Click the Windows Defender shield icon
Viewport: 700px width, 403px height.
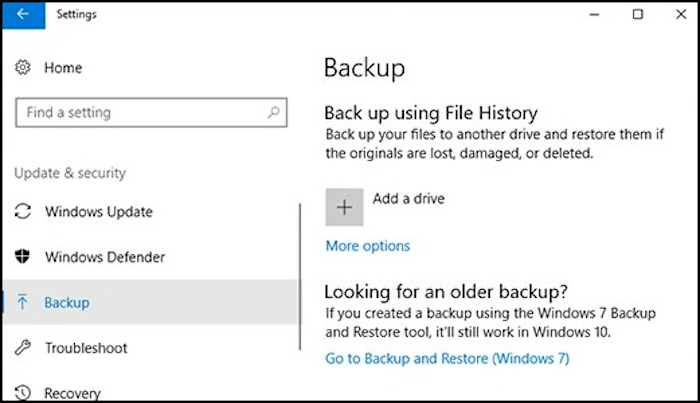[23, 257]
